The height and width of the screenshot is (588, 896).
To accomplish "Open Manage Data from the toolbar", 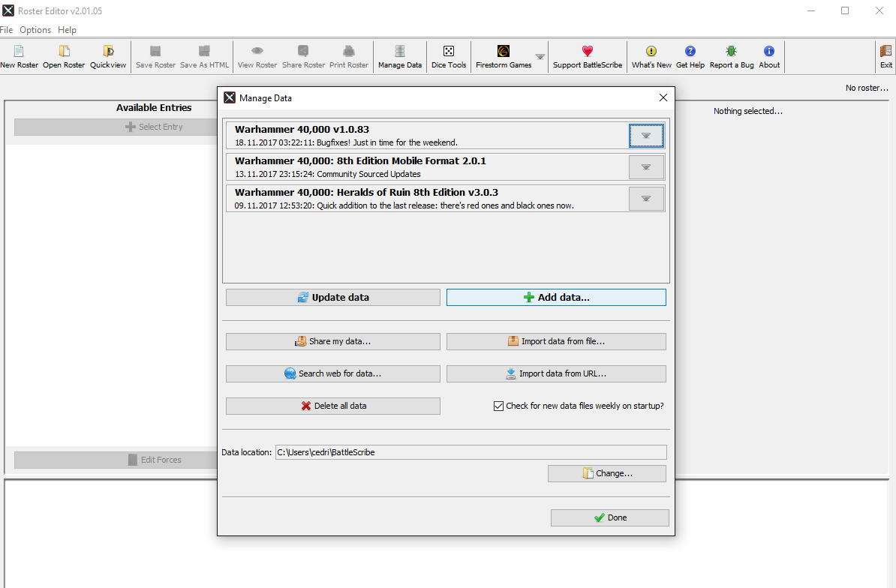I will (400, 56).
